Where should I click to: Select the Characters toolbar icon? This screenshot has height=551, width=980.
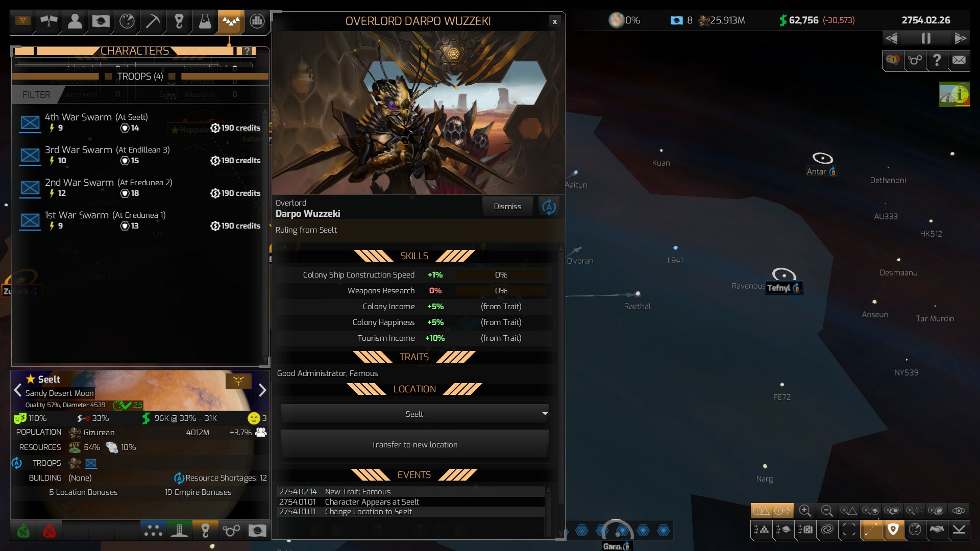[x=75, y=22]
